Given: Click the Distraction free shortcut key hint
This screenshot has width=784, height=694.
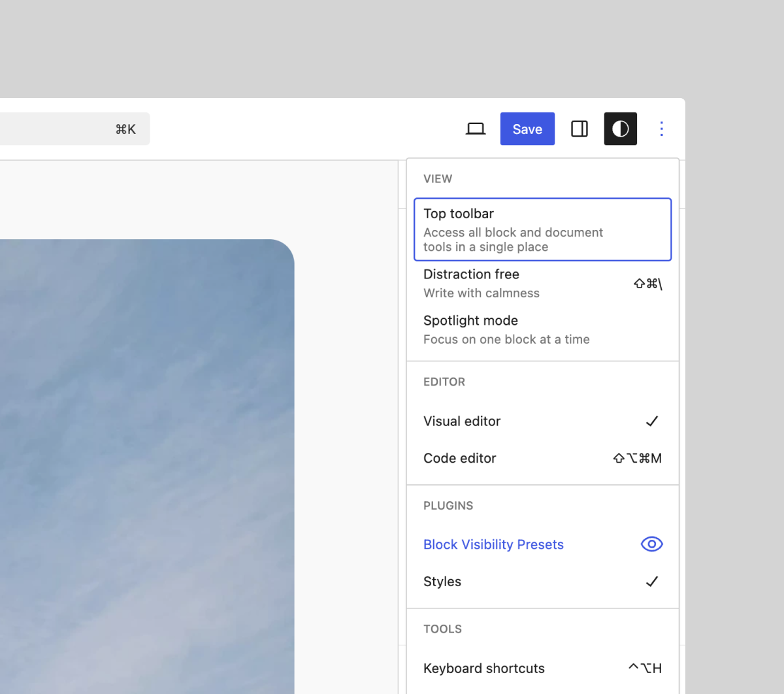Looking at the screenshot, I should pos(647,284).
